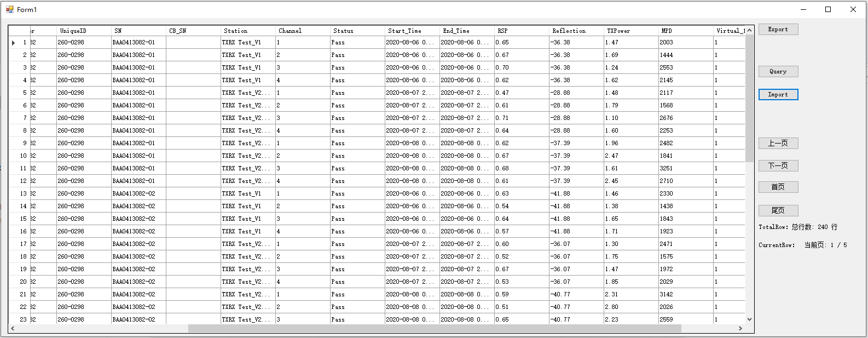Click the TXPower column header
Viewport: 868px width, 338px height.
[x=632, y=31]
